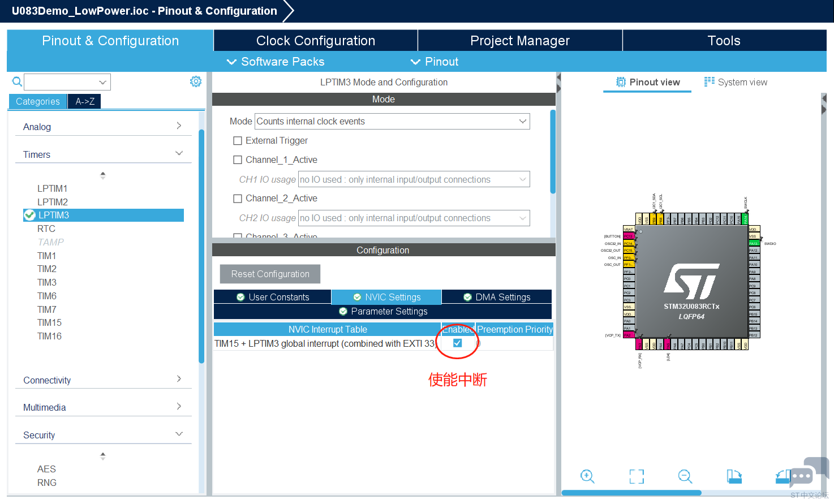Select the Pinout & Configuration tab
The width and height of the screenshot is (834, 504).
coord(110,41)
